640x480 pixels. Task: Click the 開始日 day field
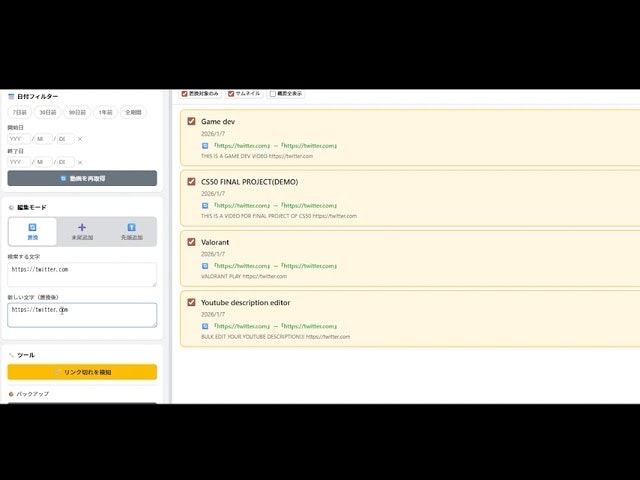click(x=66, y=139)
